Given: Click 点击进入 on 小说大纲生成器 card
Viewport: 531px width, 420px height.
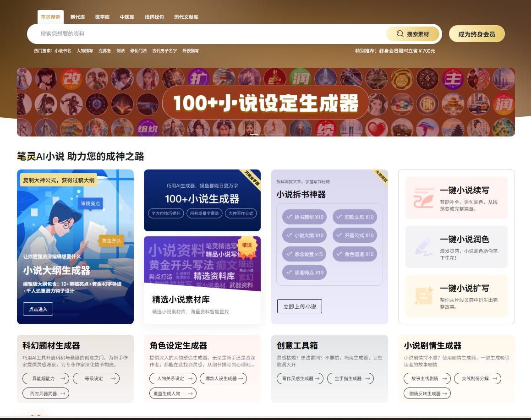Looking at the screenshot, I should (38, 309).
